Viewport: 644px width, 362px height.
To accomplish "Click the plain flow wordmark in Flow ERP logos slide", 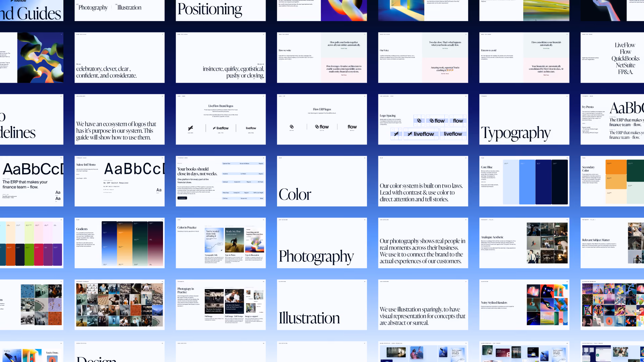I will (352, 127).
